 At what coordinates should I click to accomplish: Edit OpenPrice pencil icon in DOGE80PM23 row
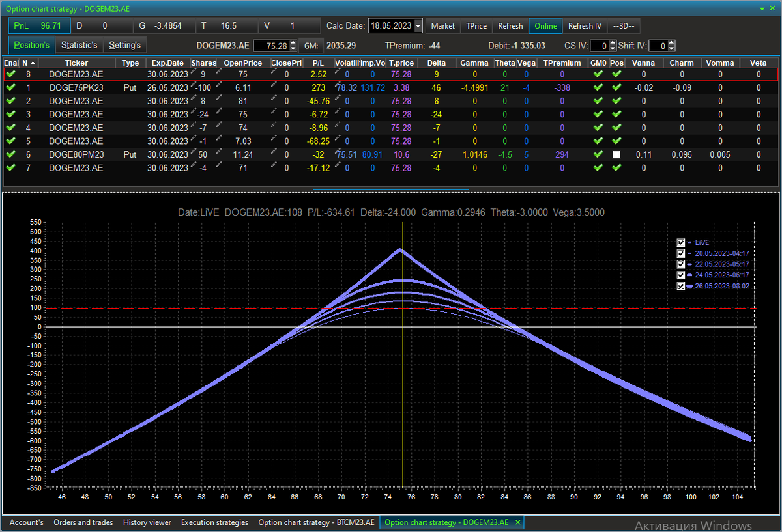point(219,152)
